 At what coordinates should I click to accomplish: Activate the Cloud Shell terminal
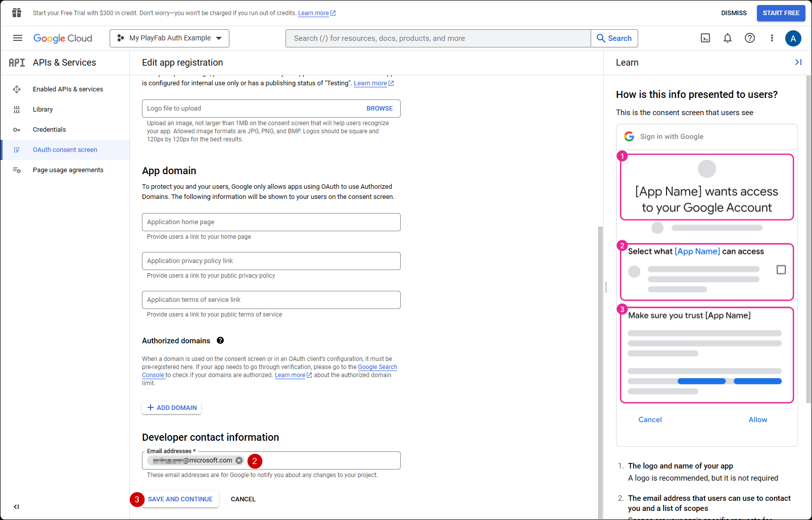pyautogui.click(x=705, y=38)
